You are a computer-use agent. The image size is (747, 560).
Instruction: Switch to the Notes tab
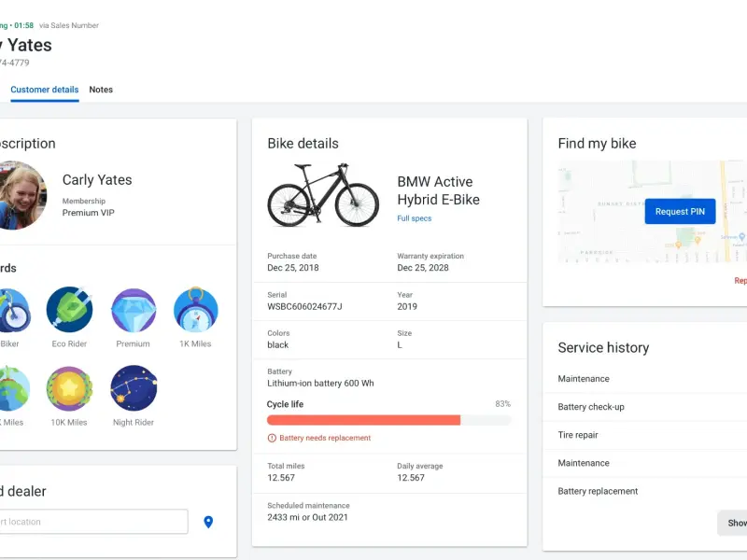[101, 90]
